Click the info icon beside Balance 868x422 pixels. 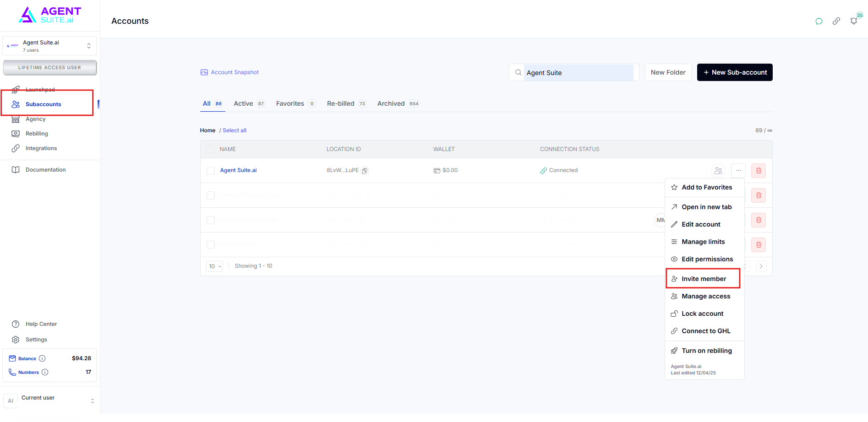pyautogui.click(x=42, y=358)
